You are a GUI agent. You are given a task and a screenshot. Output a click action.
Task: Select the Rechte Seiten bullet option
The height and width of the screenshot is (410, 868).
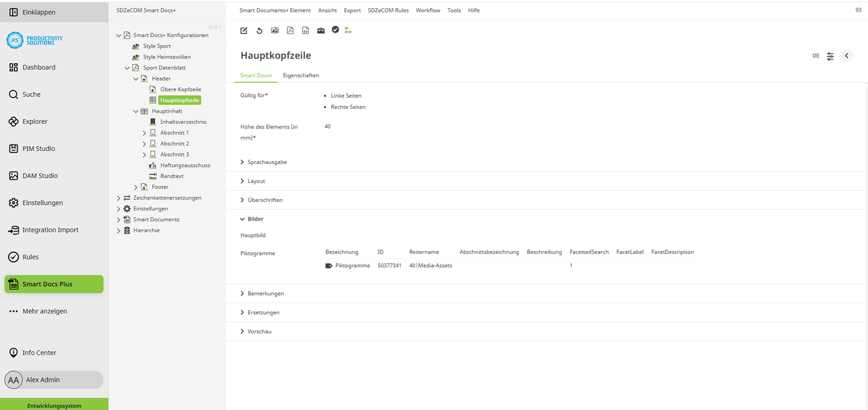(x=347, y=107)
